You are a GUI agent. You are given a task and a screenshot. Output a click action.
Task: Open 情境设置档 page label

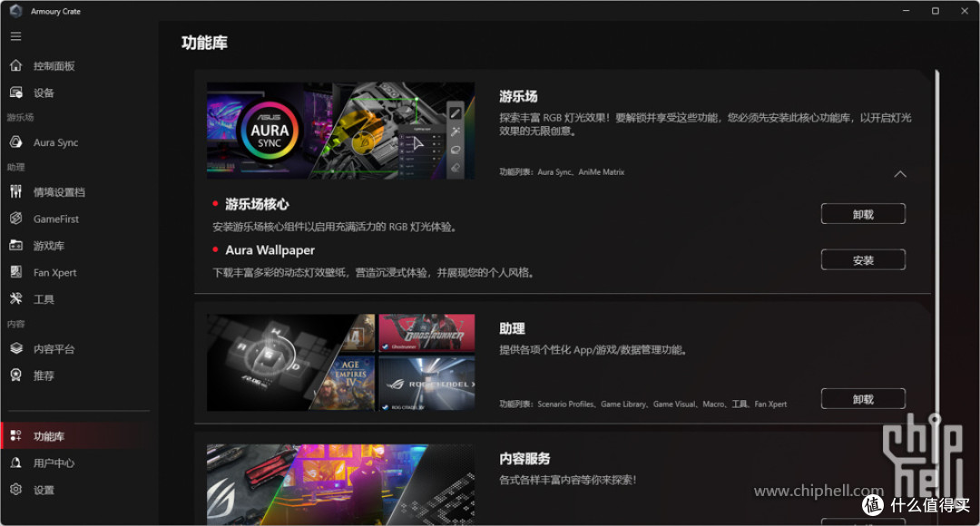click(59, 191)
